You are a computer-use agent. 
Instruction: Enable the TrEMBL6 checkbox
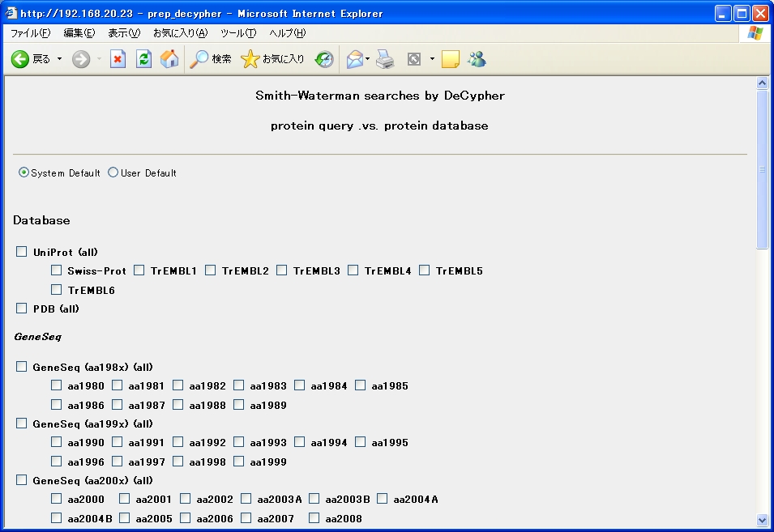(x=56, y=289)
